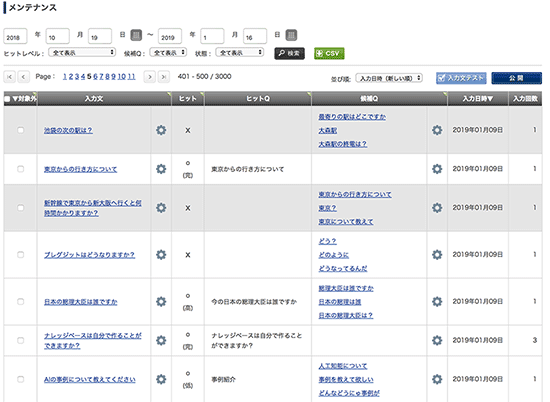Click the end day field showing 16
This screenshot has height=402, width=550.
(x=255, y=36)
